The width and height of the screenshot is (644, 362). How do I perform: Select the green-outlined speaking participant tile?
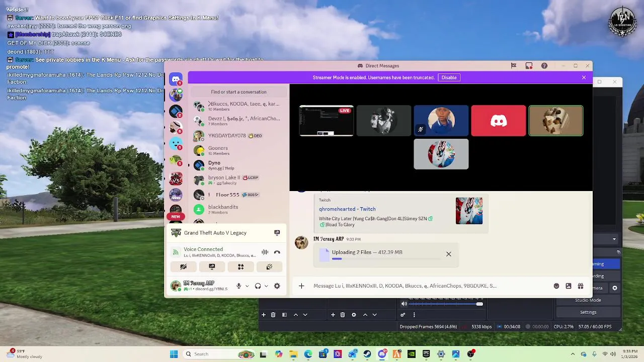556,121
